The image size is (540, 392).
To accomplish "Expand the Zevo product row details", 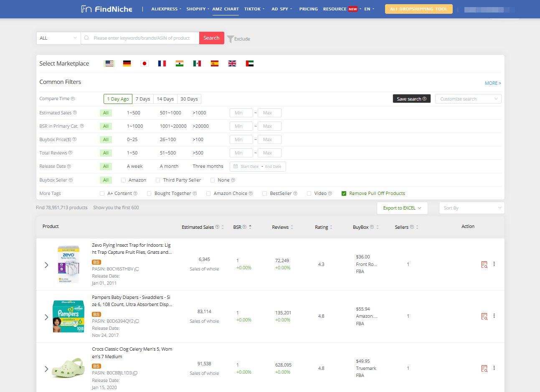I will tap(46, 265).
